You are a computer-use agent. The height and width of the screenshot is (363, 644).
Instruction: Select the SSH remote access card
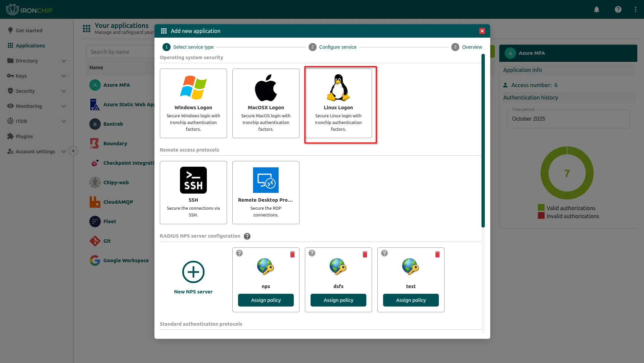click(193, 193)
